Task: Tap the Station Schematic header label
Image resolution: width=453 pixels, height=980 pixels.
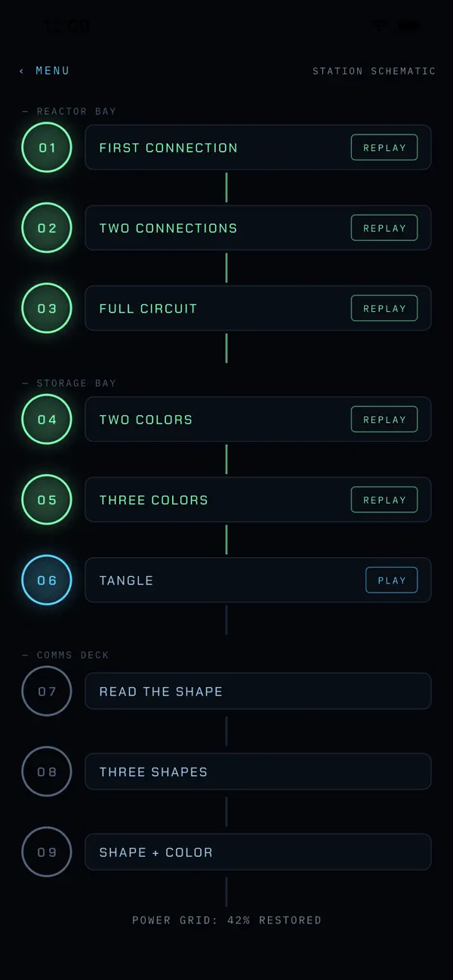Action: pyautogui.click(x=374, y=71)
